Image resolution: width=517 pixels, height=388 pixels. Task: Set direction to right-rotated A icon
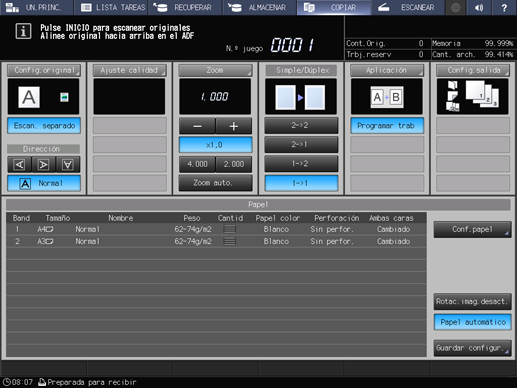tap(44, 164)
